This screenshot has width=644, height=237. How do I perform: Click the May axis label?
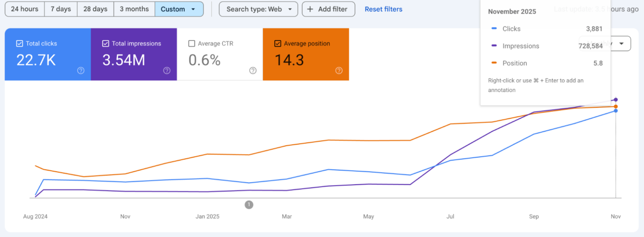(369, 216)
